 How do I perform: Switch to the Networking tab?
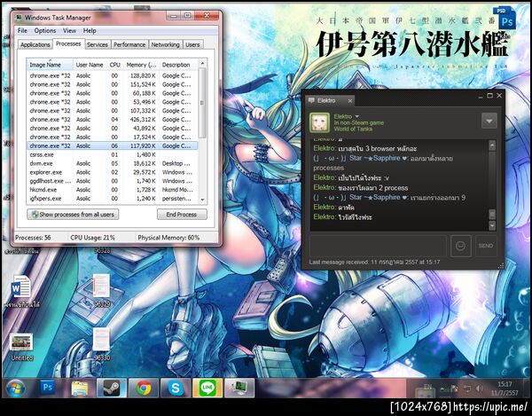coord(165,44)
